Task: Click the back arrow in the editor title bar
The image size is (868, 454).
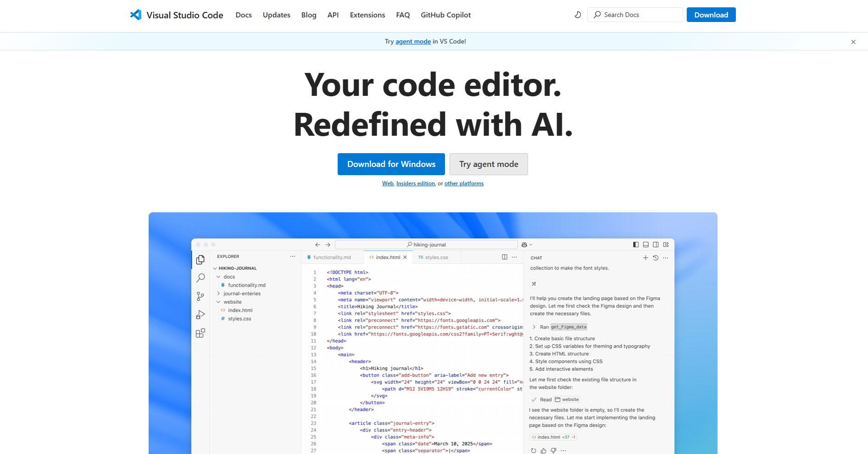Action: pyautogui.click(x=317, y=245)
